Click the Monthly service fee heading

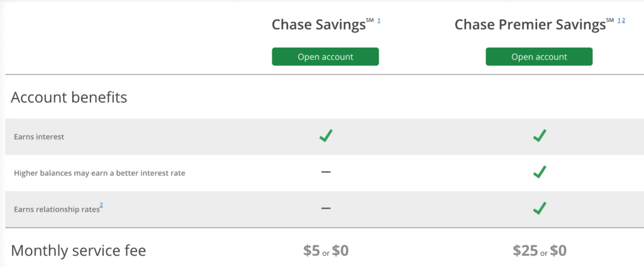pyautogui.click(x=79, y=250)
